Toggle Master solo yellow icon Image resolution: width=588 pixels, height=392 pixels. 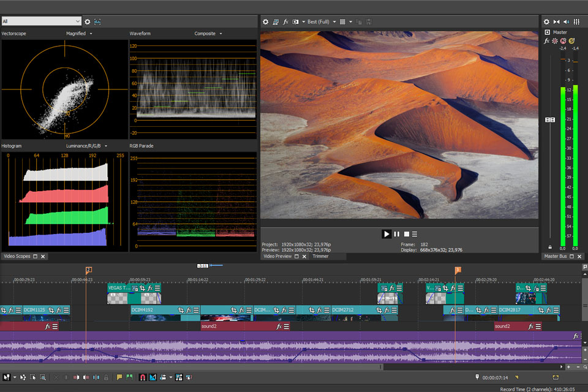click(x=571, y=41)
